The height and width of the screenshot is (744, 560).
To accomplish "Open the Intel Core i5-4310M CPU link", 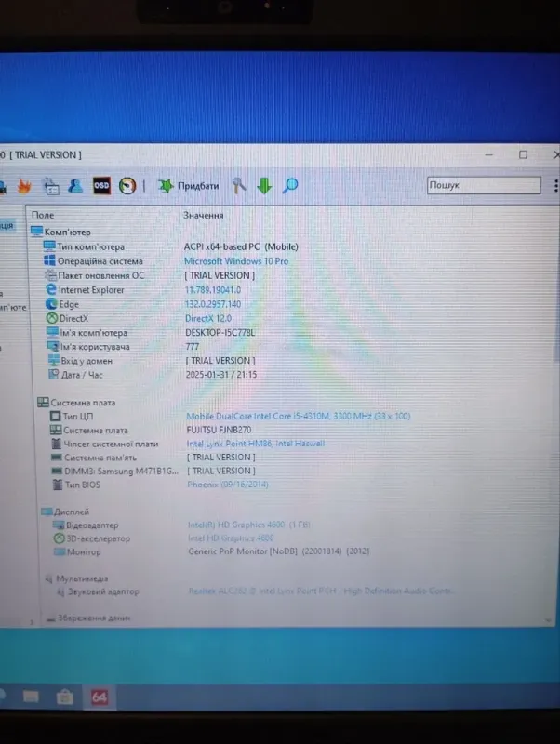I will 298,416.
